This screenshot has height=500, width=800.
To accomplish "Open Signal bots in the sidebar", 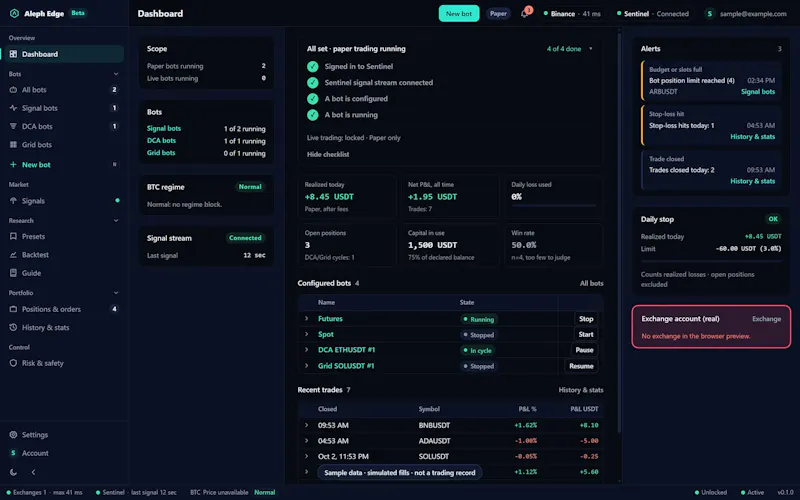I will click(x=62, y=108).
